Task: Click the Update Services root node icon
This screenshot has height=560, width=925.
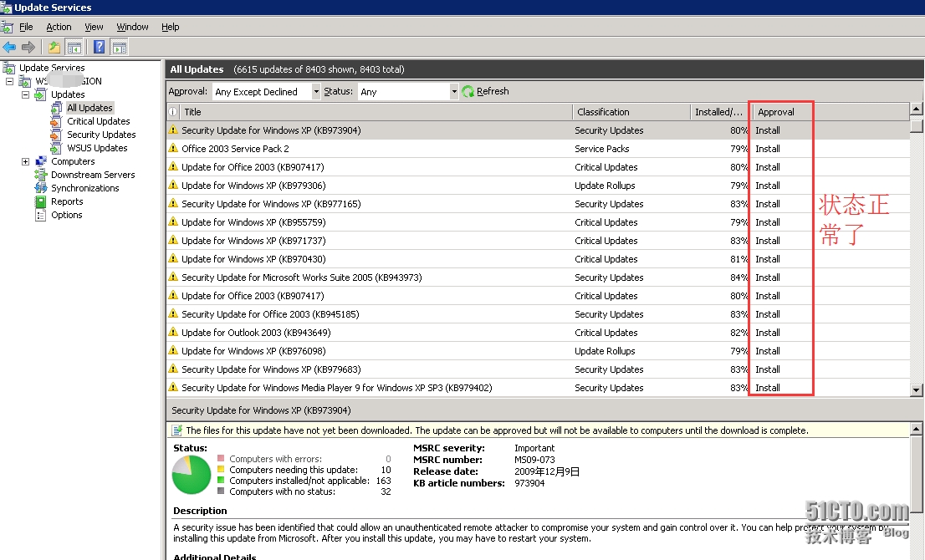Action: coord(9,68)
